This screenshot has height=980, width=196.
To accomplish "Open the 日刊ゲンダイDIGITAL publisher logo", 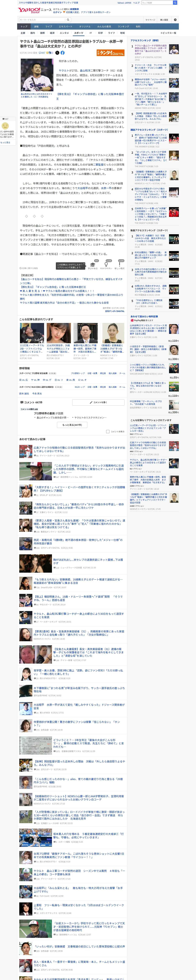I will [110, 53].
